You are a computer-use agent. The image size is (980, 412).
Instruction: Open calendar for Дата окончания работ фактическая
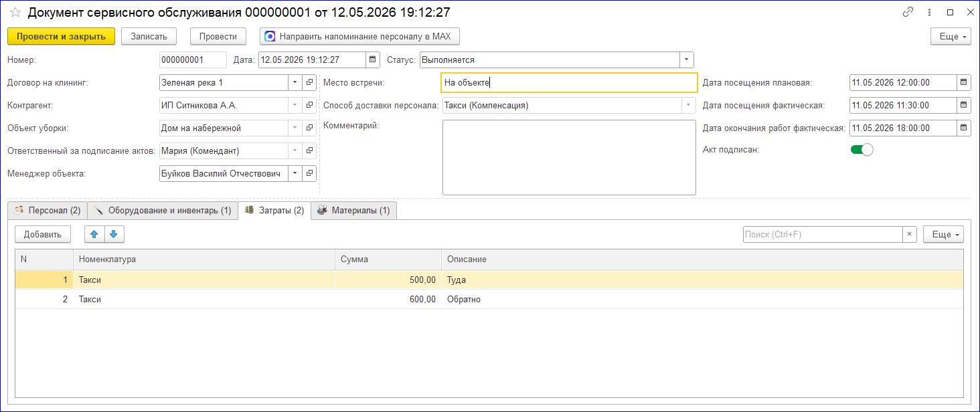[964, 128]
